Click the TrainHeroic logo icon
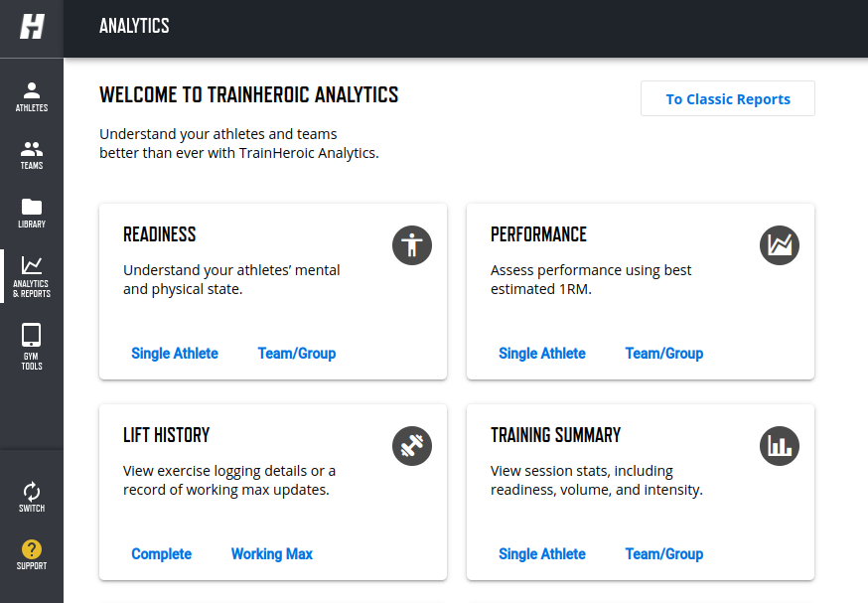The height and width of the screenshot is (603, 868). [32, 27]
